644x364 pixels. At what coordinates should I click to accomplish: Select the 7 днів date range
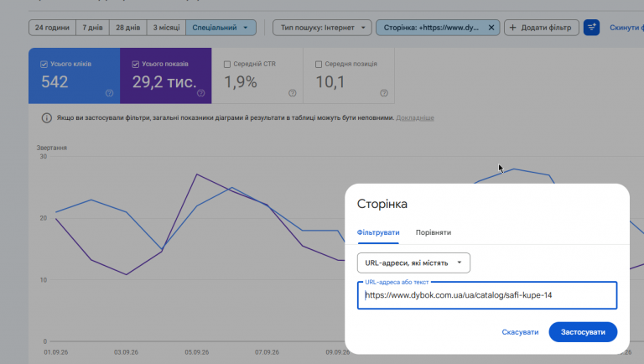click(x=92, y=28)
